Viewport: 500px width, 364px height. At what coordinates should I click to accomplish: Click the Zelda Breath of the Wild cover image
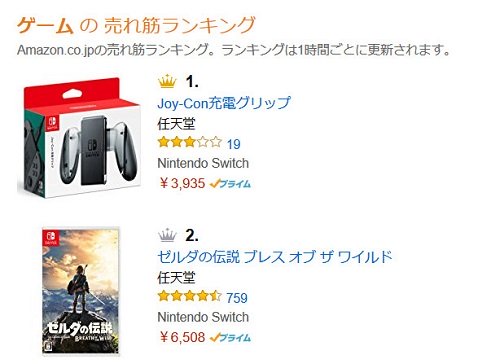80,291
